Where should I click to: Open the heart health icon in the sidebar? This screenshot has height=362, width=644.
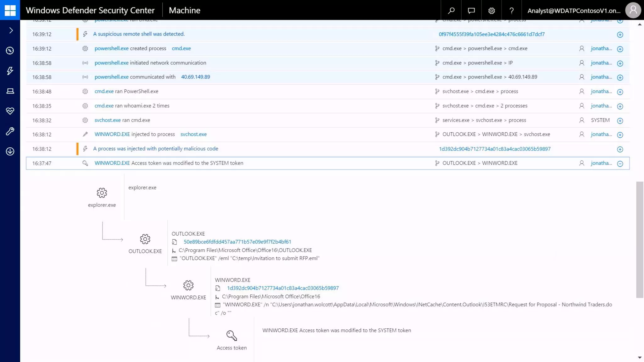pyautogui.click(x=10, y=111)
